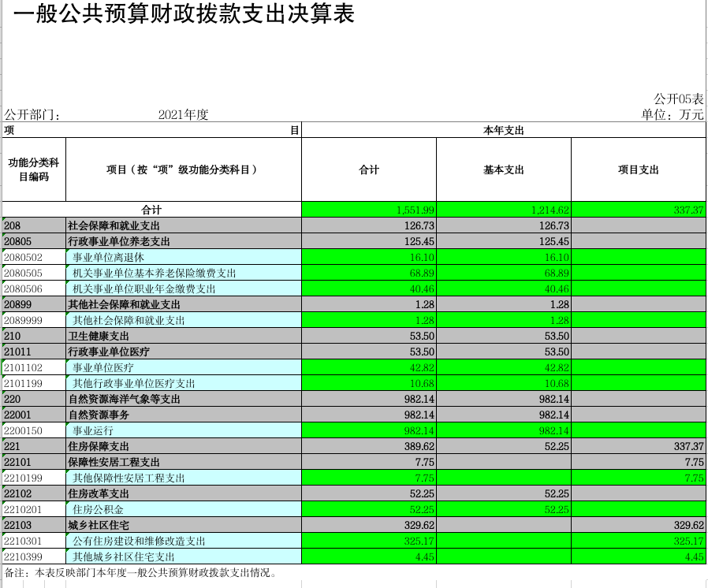708x588 pixels.
Task: Click the 其他保障性安居工程支出 cell
Action: (x=184, y=478)
